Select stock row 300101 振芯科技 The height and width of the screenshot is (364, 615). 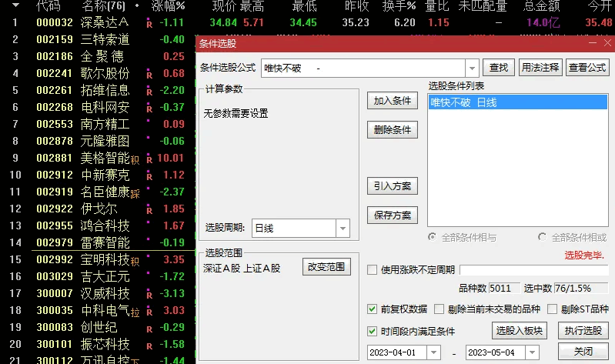[x=98, y=344]
